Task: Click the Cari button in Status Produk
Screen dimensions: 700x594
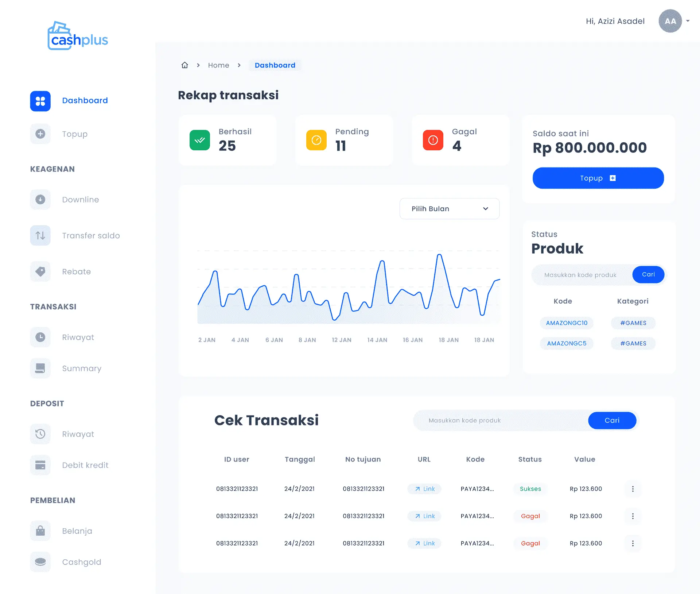Action: pyautogui.click(x=647, y=274)
